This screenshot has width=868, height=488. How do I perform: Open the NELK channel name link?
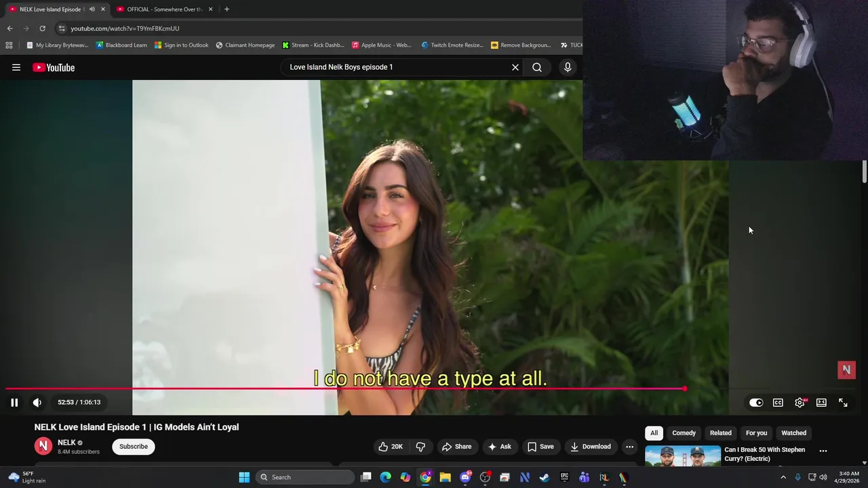point(66,443)
